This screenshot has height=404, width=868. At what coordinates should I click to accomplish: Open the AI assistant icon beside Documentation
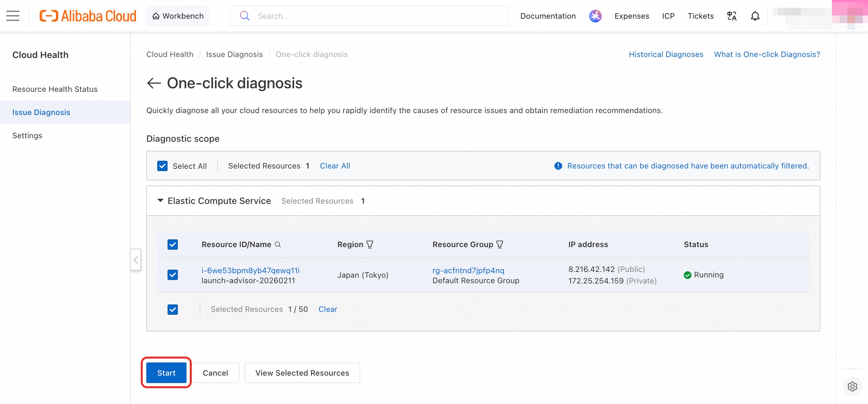click(x=595, y=16)
